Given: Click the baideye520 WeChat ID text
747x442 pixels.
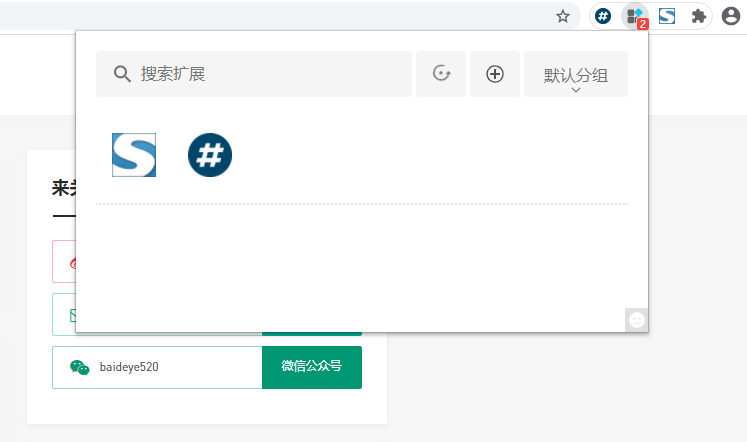Looking at the screenshot, I should (x=129, y=367).
